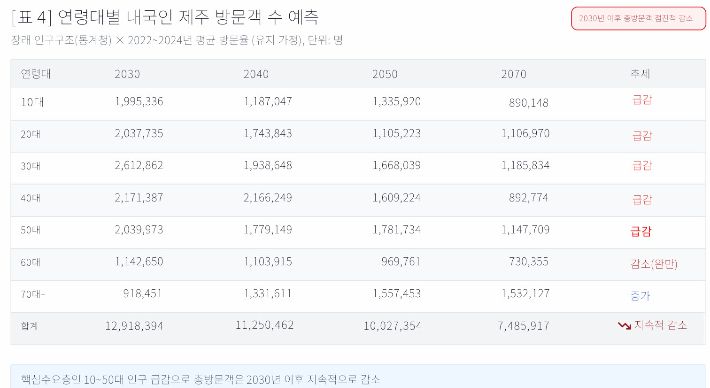This screenshot has height=388, width=710.
Task: Click the value 2,612,862 in the 30대 row
Action: tap(139, 165)
